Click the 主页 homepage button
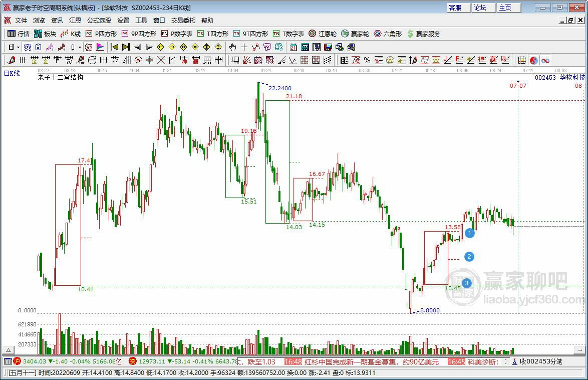Screen dimensions: 588x380 (x=508, y=8)
